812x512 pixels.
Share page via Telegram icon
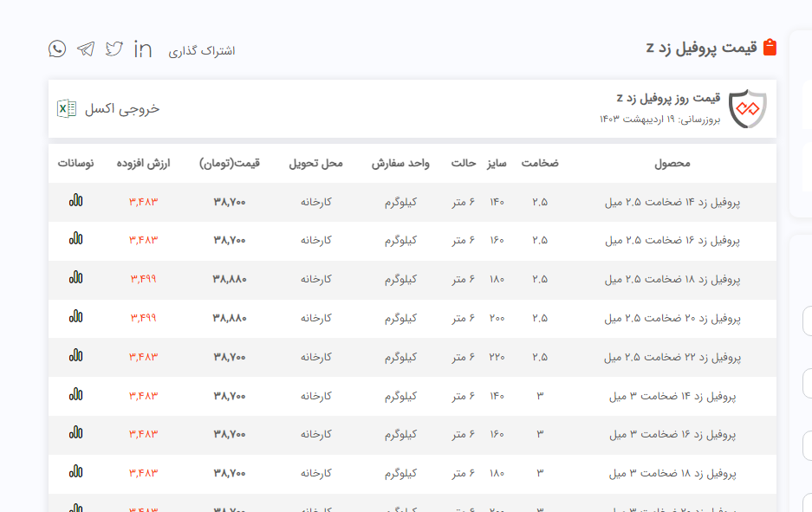tap(86, 49)
